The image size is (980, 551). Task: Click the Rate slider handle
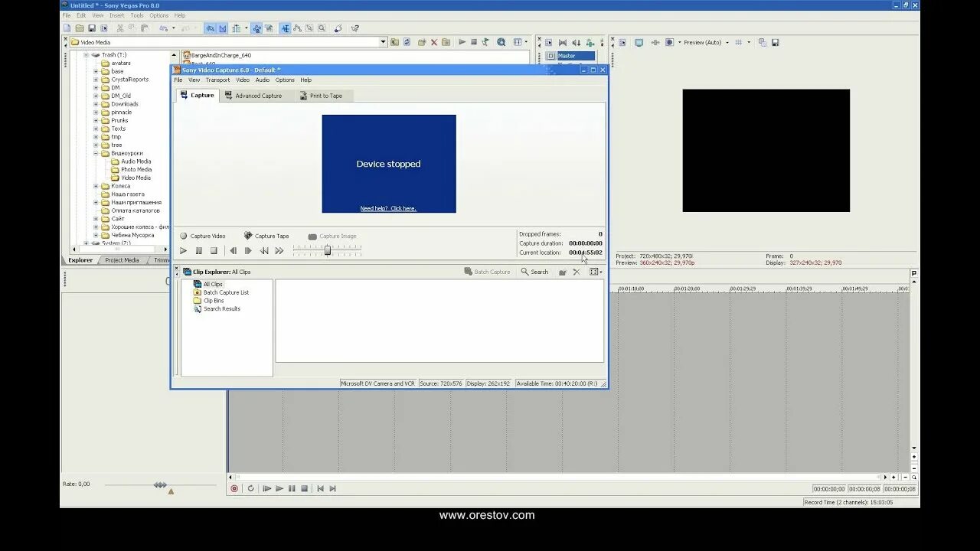point(160,484)
